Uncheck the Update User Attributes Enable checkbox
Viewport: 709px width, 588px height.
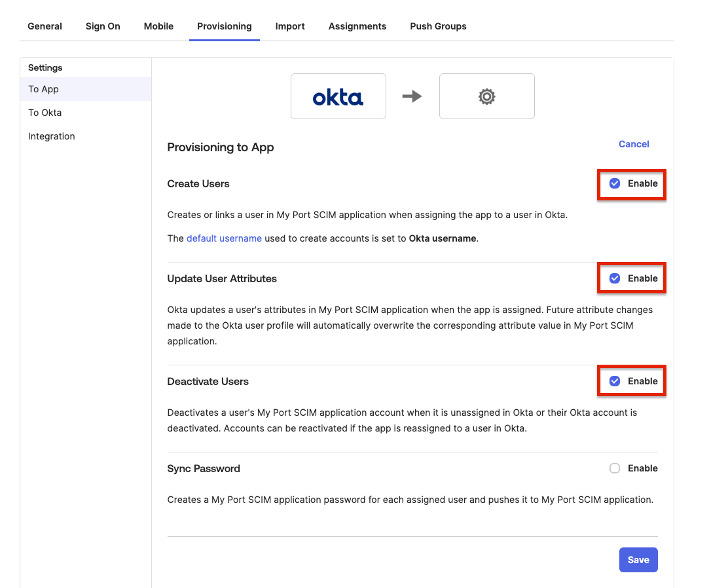615,278
